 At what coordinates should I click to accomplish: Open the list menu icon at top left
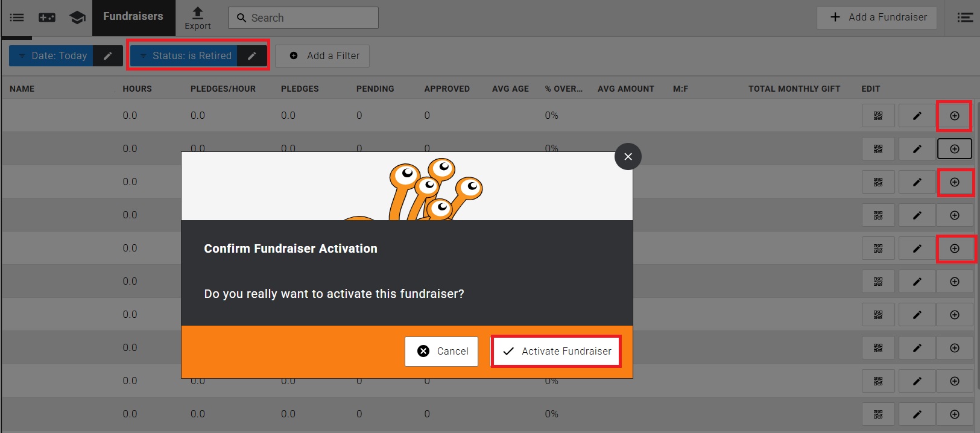coord(17,17)
